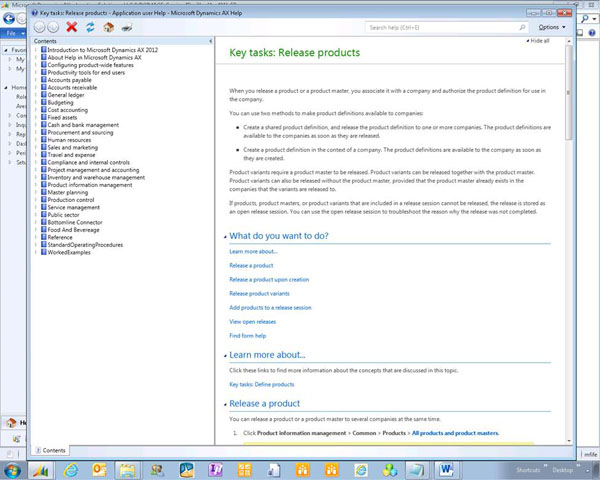Screen dimensions: 600x480
Task: Select Bottomline Connector in Contents
Action: tap(75, 222)
